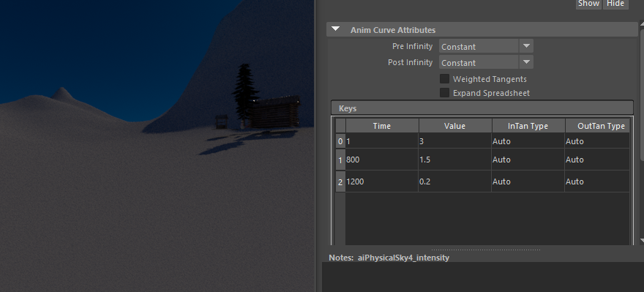Select the Value column header
Screen dimensions: 644x292
pos(454,126)
